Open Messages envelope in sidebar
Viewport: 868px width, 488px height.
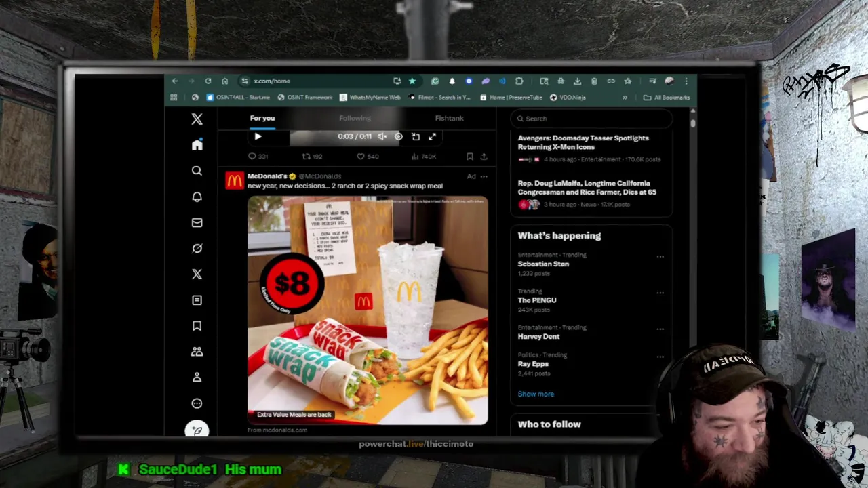pos(197,222)
